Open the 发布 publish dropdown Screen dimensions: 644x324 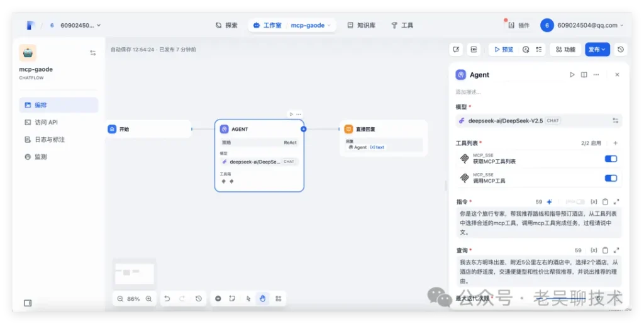(x=597, y=50)
